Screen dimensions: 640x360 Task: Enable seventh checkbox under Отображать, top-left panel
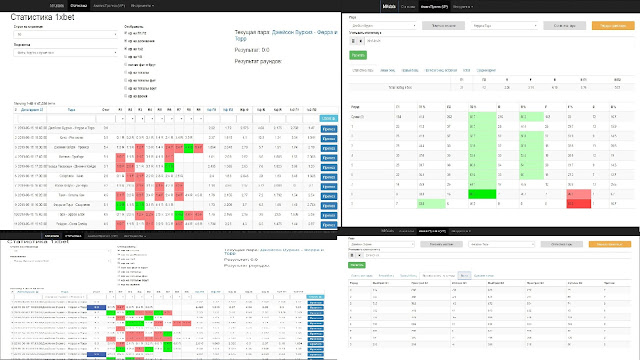[126, 80]
